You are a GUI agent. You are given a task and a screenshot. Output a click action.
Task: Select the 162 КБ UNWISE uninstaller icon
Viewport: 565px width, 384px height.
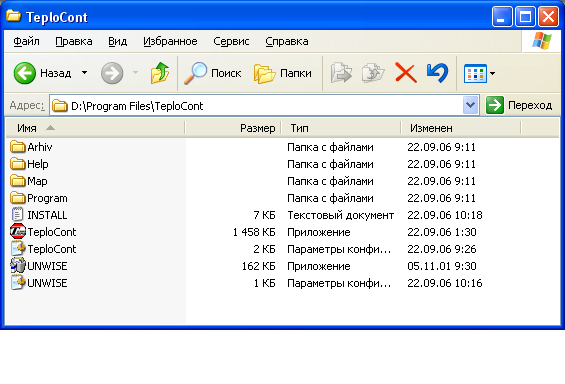18,265
